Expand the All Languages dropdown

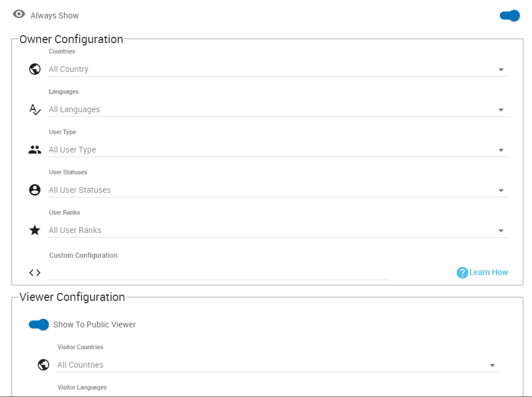(x=276, y=110)
